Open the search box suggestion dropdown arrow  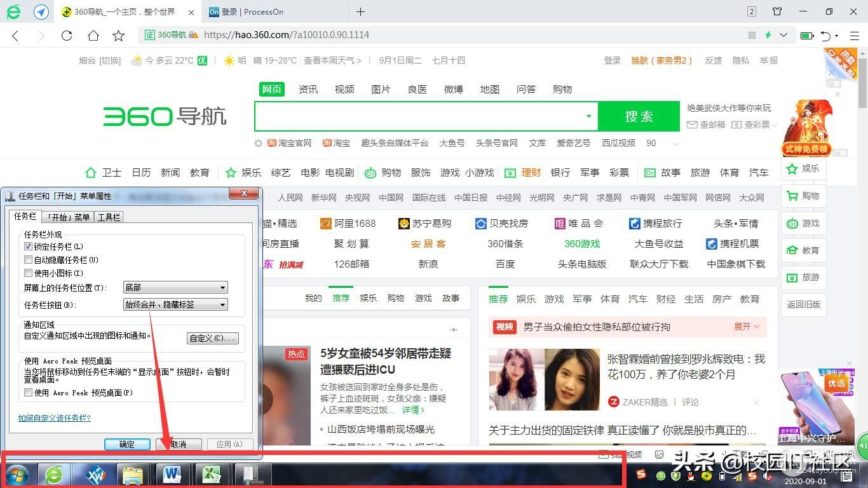coord(588,116)
